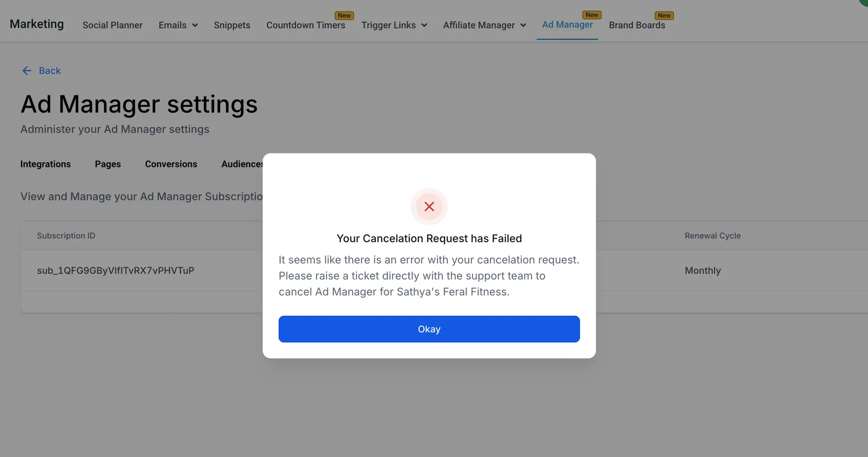Switch to the Audiences tab
This screenshot has width=868, height=457.
point(242,164)
